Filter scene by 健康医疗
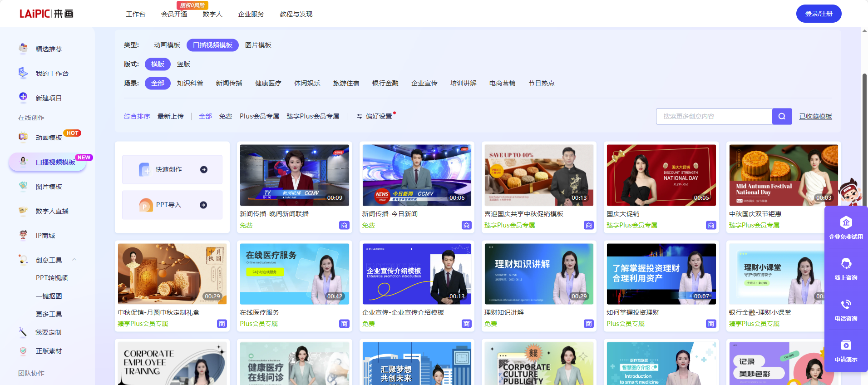 coord(268,83)
